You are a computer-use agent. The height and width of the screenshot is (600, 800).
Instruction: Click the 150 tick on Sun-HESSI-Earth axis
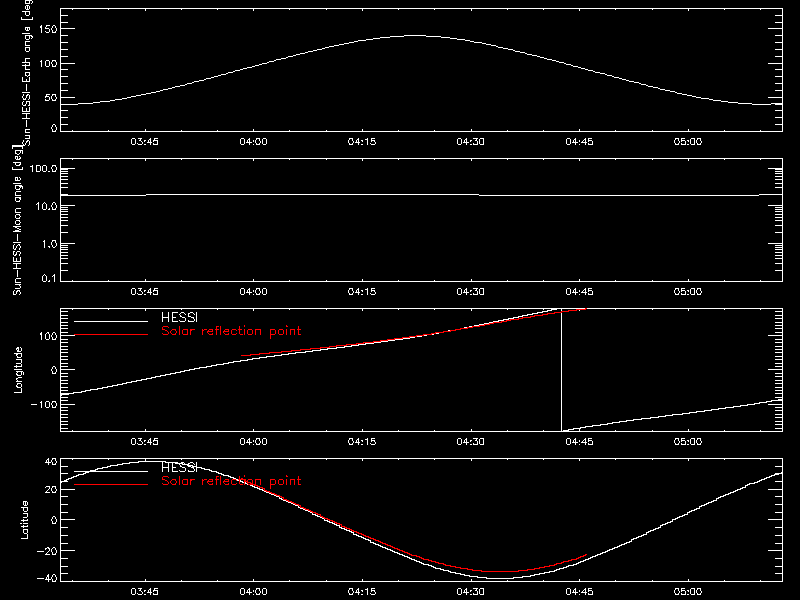point(47,29)
